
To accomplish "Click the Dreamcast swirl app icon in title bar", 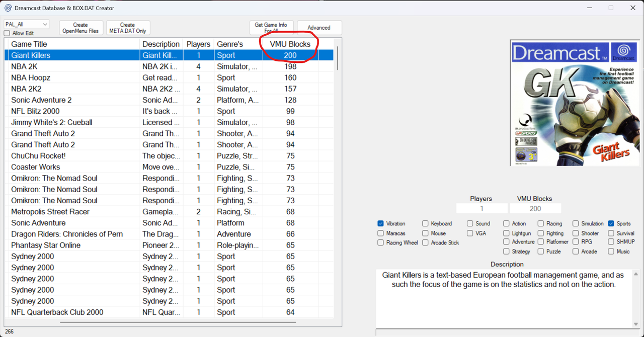I will [8, 8].
